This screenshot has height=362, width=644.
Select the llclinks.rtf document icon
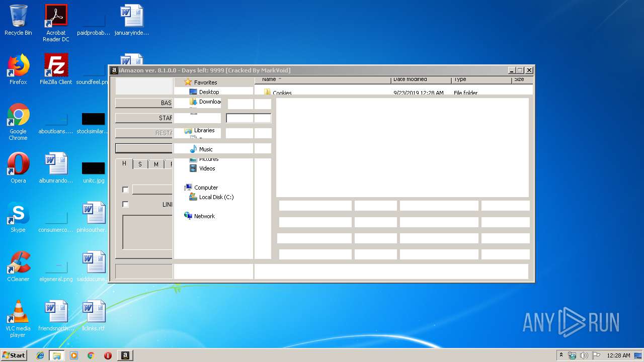(94, 316)
